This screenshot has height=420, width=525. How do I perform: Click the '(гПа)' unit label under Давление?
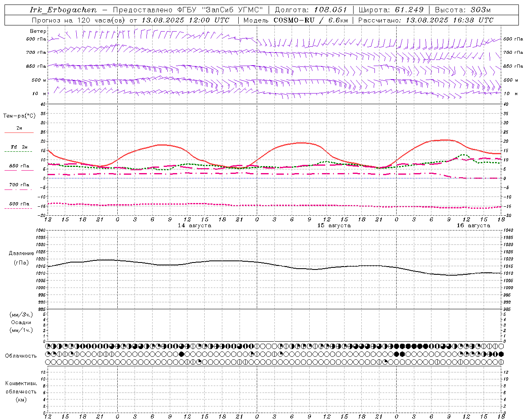click(x=21, y=262)
